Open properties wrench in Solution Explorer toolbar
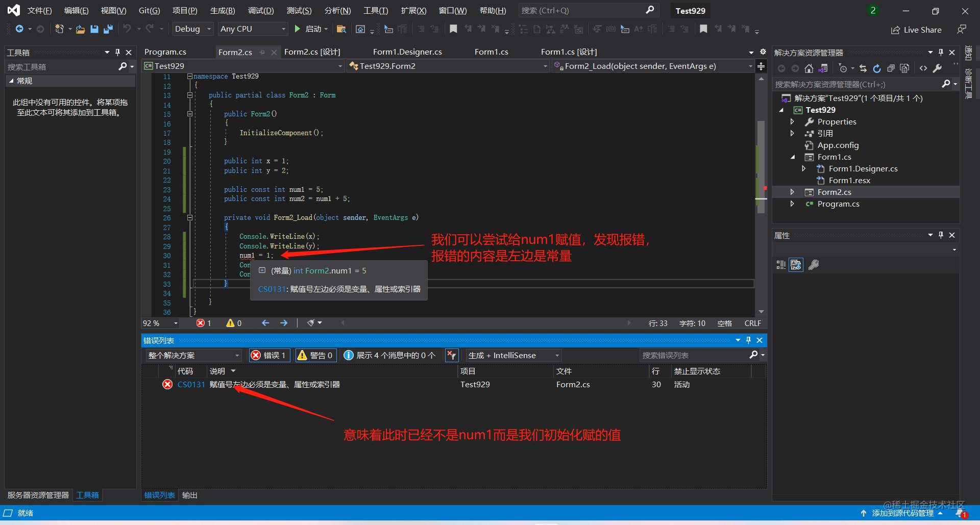 (937, 68)
